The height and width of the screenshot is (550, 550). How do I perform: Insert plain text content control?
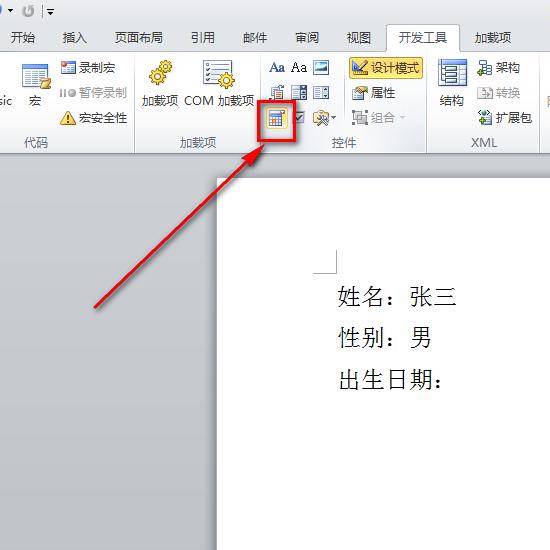tap(299, 67)
